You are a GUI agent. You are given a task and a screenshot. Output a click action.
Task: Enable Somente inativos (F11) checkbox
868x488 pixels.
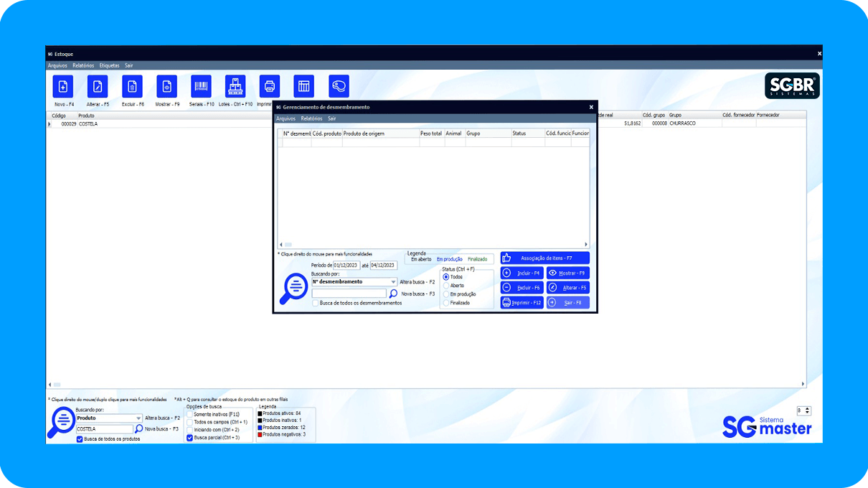click(x=190, y=415)
